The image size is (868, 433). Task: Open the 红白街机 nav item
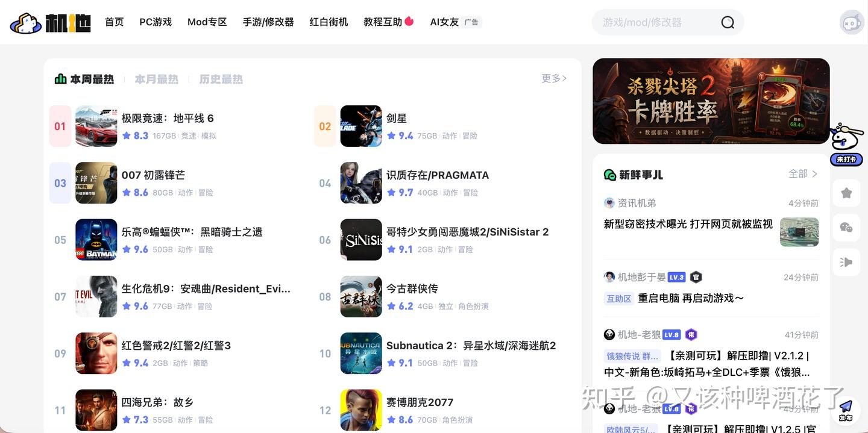click(329, 22)
